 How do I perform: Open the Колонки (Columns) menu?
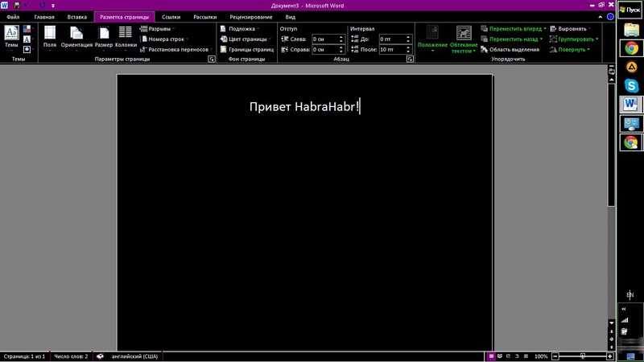click(126, 39)
